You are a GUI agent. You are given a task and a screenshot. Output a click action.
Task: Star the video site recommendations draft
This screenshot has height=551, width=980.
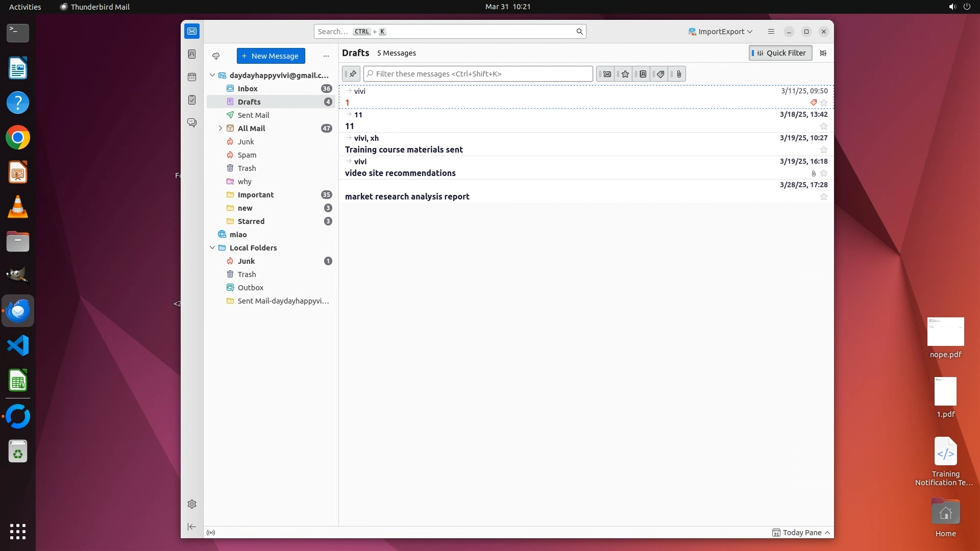pos(823,173)
